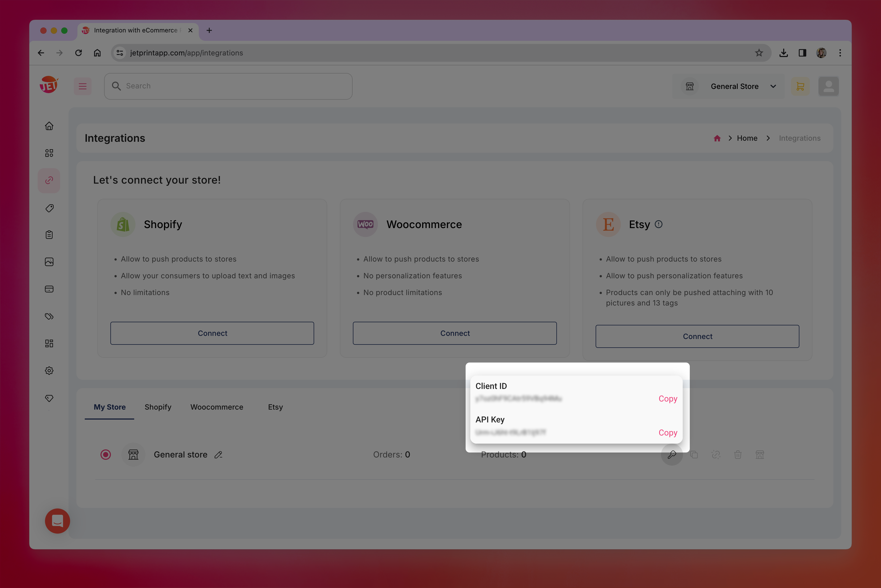
Task: Click Connect under Shopify
Action: (x=212, y=333)
